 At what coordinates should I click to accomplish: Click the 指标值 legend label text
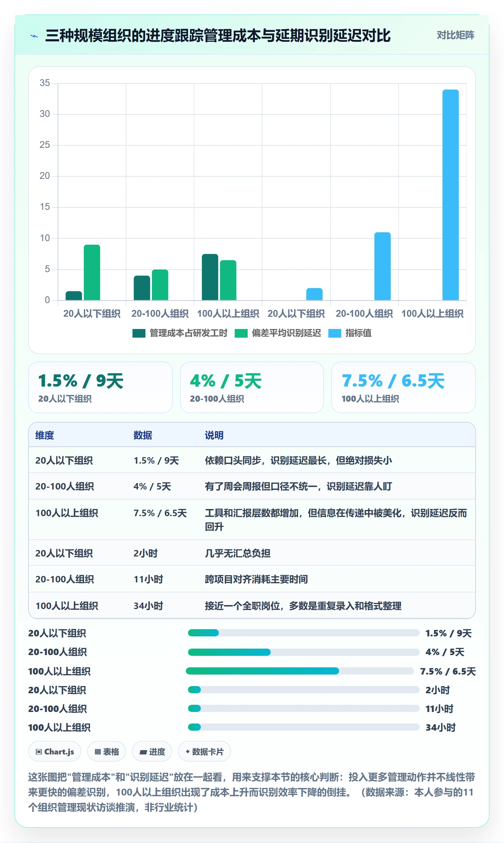(358, 333)
